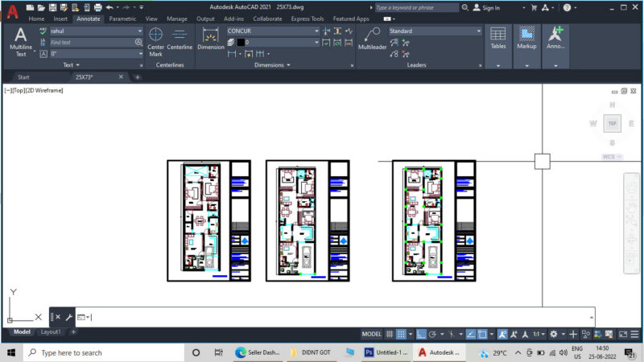Click the Customization menu icon in status bar
Viewport: 644px width, 362px height.
634,334
